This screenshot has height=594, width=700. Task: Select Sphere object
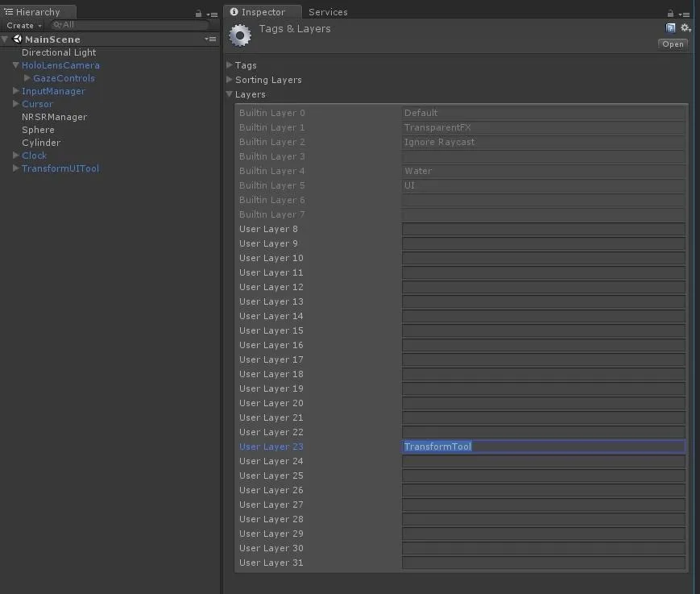38,130
